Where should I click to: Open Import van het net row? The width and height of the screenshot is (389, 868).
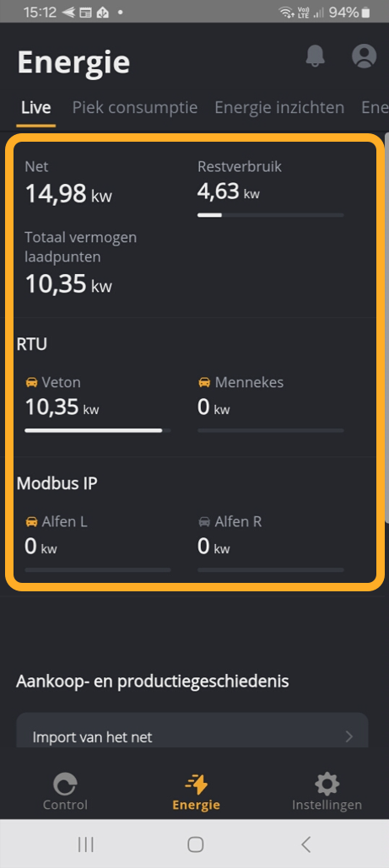tap(192, 731)
